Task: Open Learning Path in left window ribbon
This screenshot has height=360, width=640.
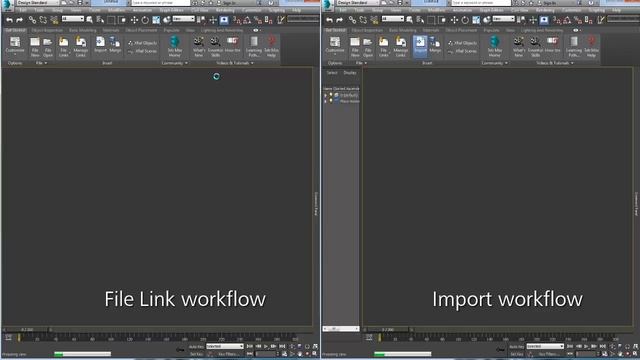Action: click(254, 47)
